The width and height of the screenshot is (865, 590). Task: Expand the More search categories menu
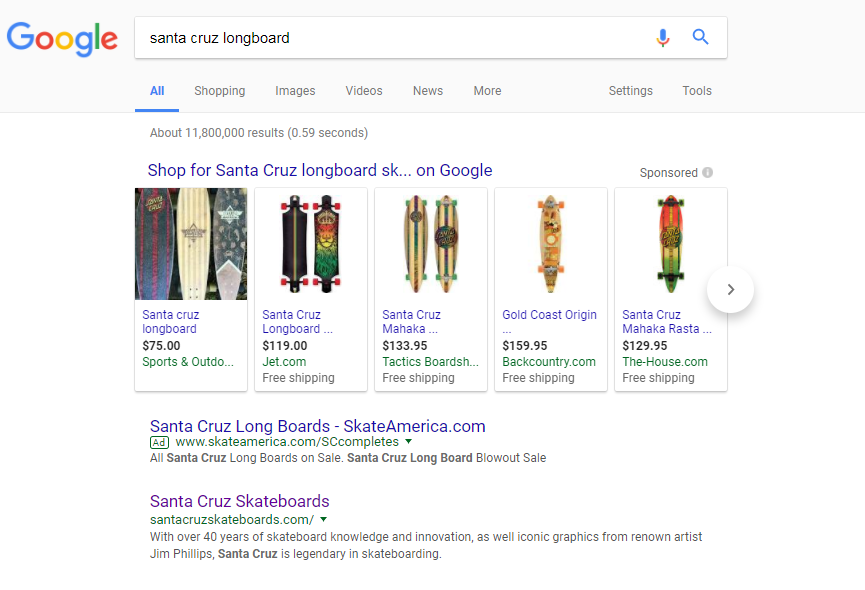[487, 91]
